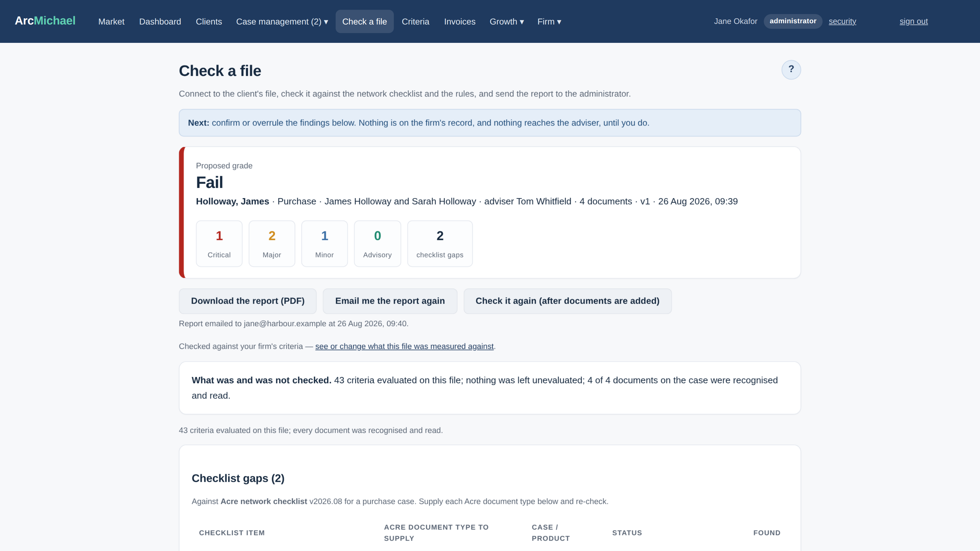Select the Check a file tab
This screenshot has width=980, height=551.
(x=364, y=22)
